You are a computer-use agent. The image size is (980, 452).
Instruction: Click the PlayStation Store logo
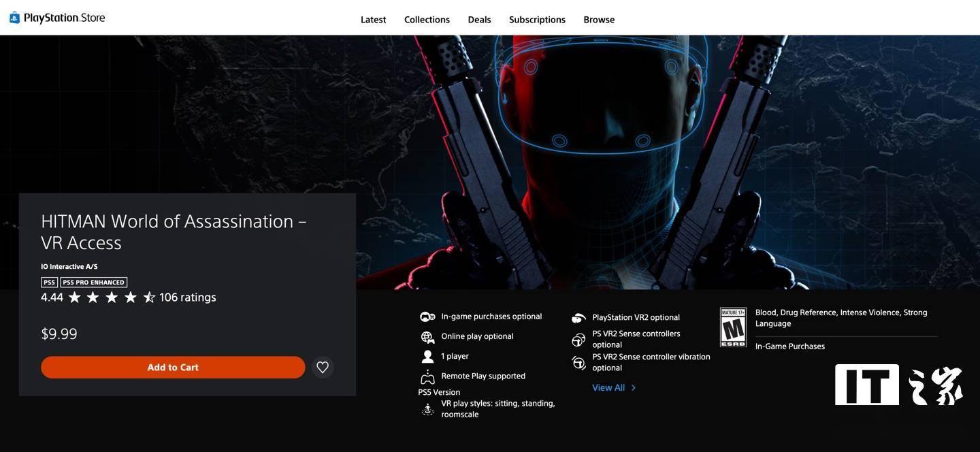coord(57,18)
